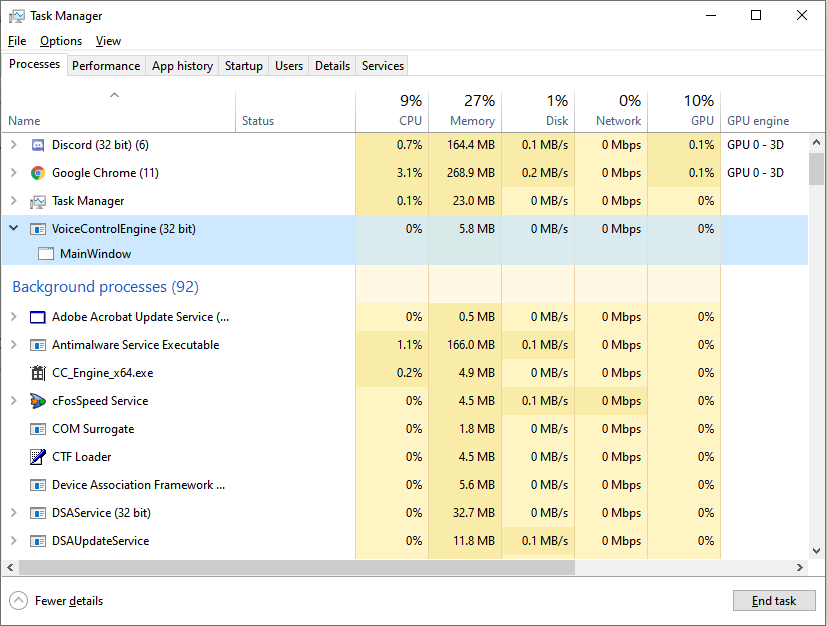Click the cFosSpeed Service icon
Screen dimensions: 827x626
pos(38,401)
